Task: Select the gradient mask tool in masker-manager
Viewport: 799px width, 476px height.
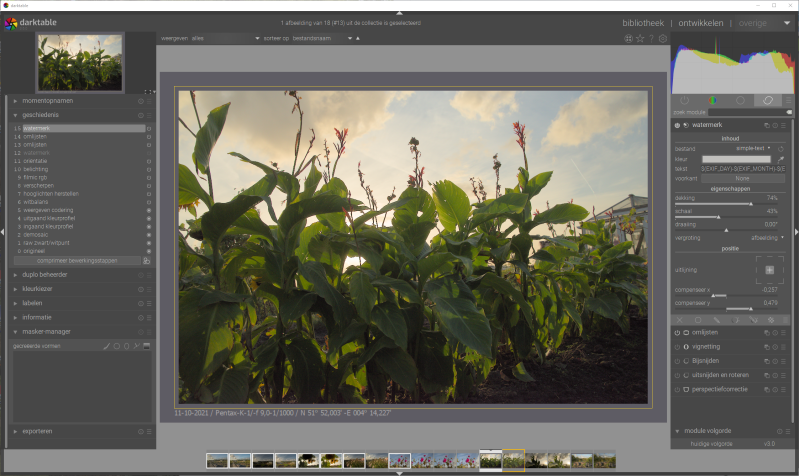Action: pos(147,346)
